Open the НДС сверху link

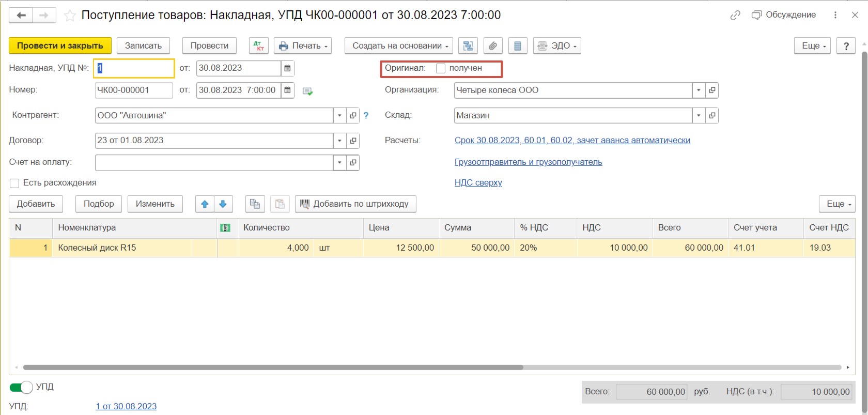pos(478,182)
